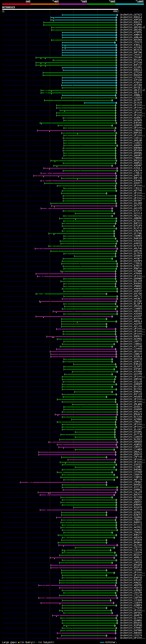Viewport: 146px width, 644px height.
Task: Click the red ~20% identity legend bar
Action: (16, 4)
